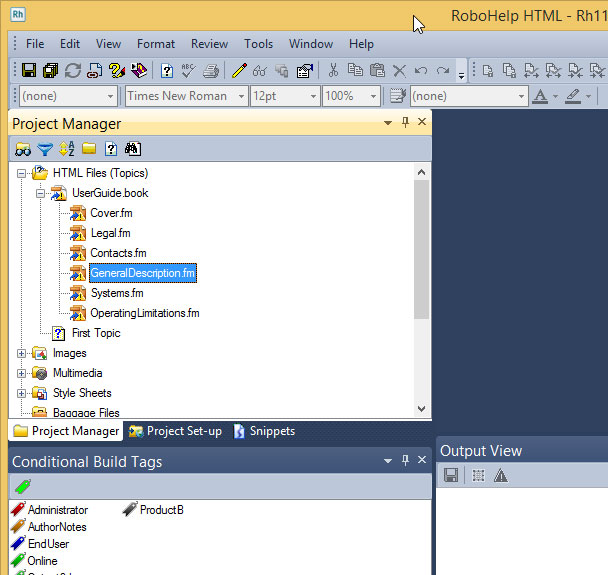608x575 pixels.
Task: Click the Spell Check (ABC) toolbar icon
Action: pyautogui.click(x=188, y=71)
